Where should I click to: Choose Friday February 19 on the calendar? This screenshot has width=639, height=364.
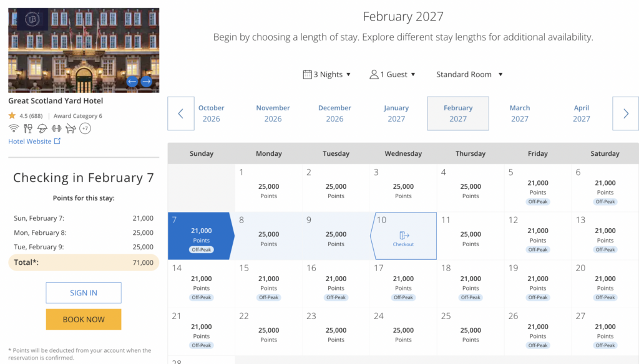[x=538, y=284]
